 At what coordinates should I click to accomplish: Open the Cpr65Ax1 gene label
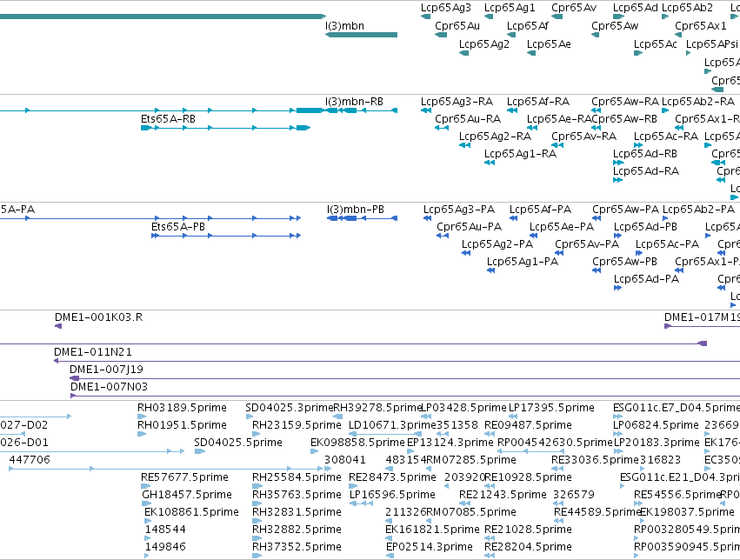click(700, 26)
